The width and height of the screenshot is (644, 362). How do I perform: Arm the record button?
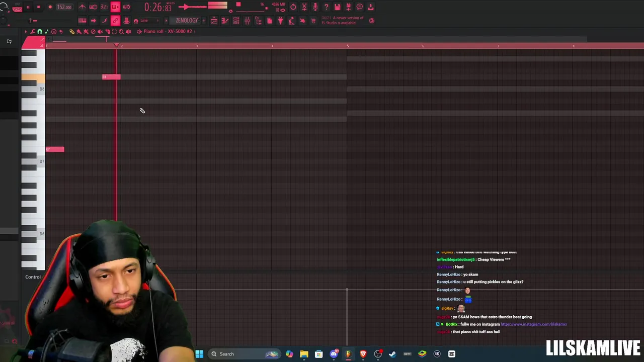point(50,7)
